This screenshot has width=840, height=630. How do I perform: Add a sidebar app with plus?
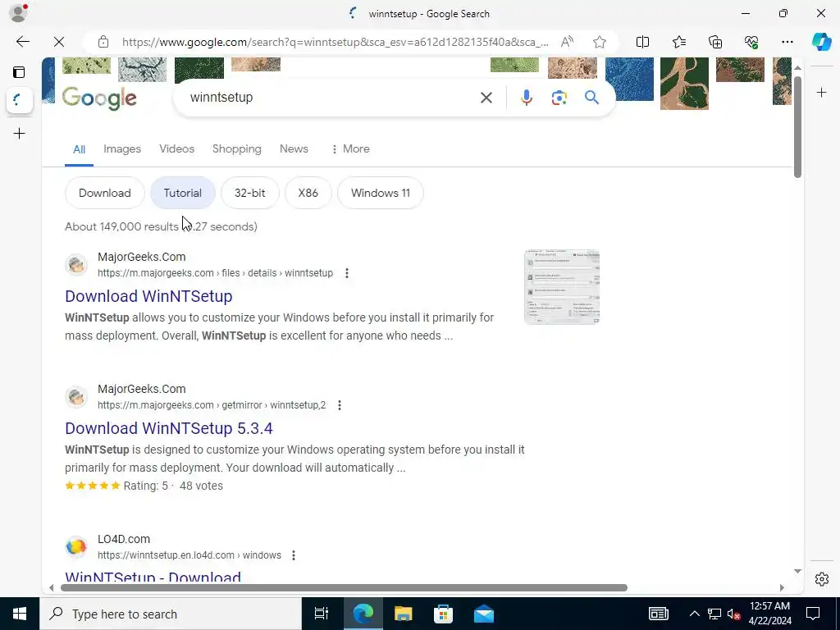821,93
